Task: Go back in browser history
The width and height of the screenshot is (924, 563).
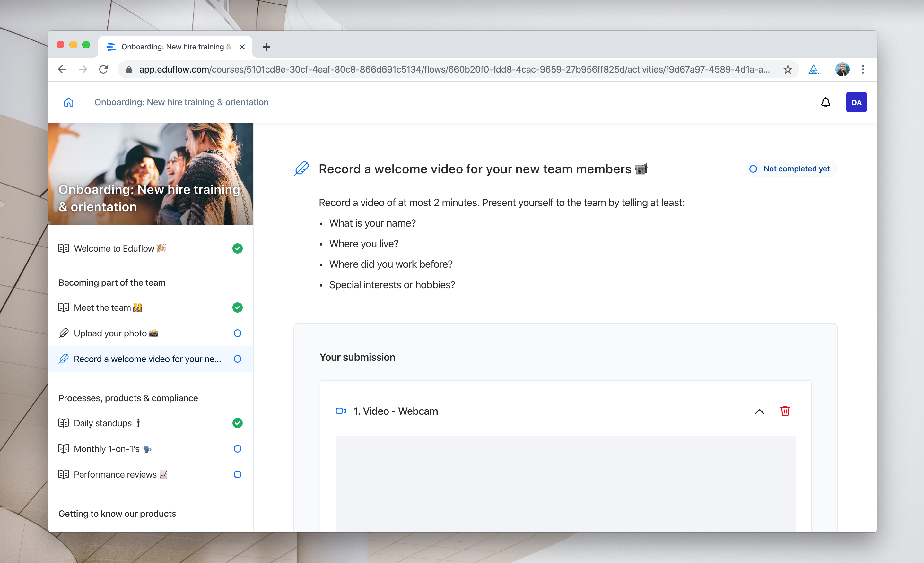Action: pyautogui.click(x=62, y=69)
